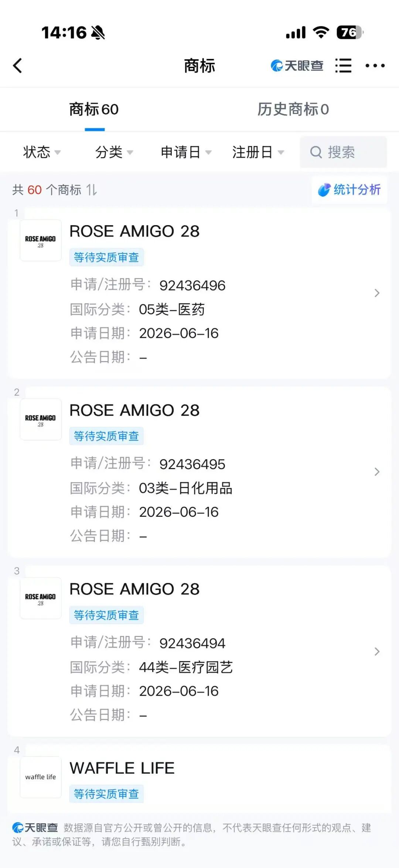Open details chevron for trademark 92436494

click(377, 651)
